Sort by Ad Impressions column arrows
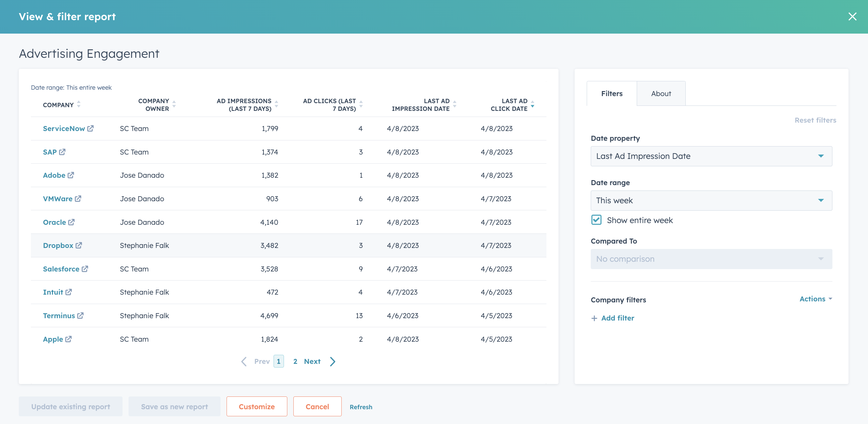The image size is (868, 424). tap(276, 104)
